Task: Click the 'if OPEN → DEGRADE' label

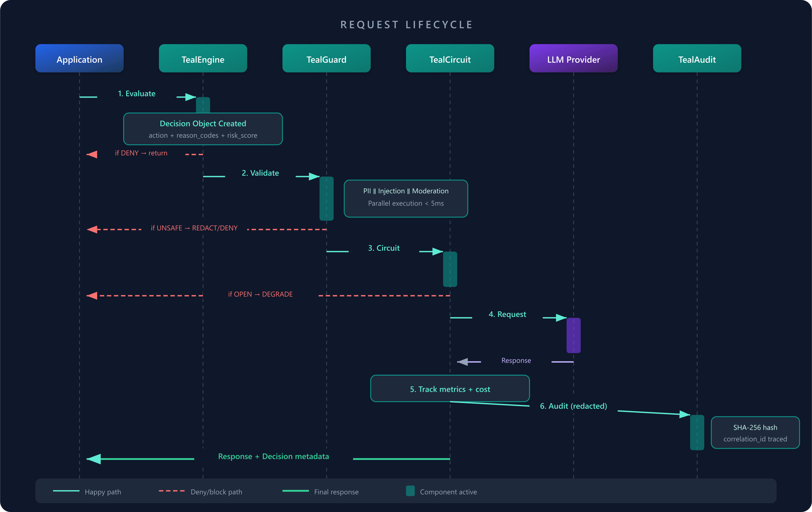Action: click(260, 294)
